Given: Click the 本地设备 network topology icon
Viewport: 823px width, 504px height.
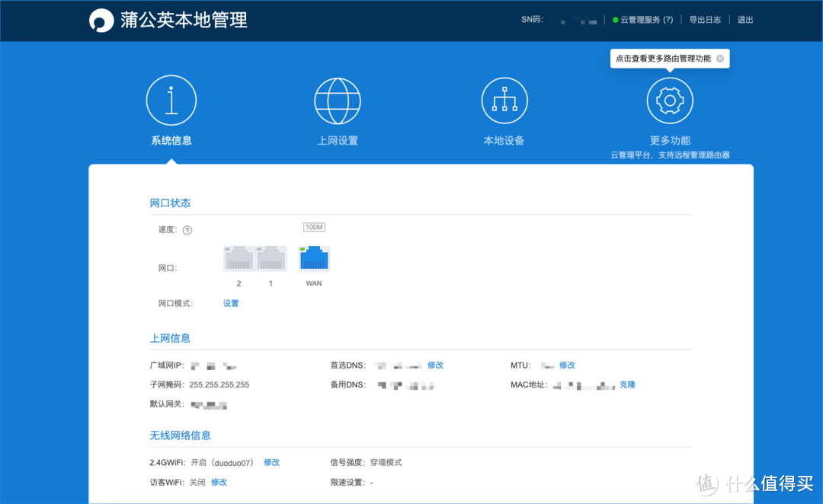Looking at the screenshot, I should [504, 99].
